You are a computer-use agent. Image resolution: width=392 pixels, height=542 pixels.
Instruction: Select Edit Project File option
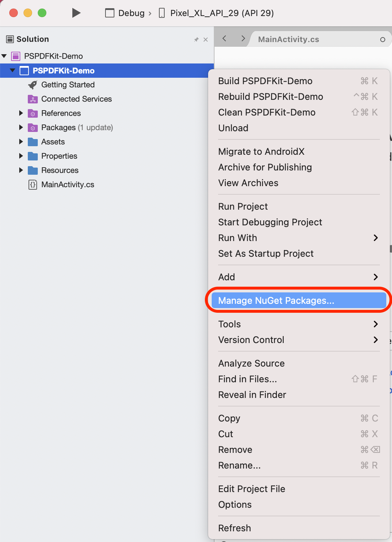tap(252, 489)
